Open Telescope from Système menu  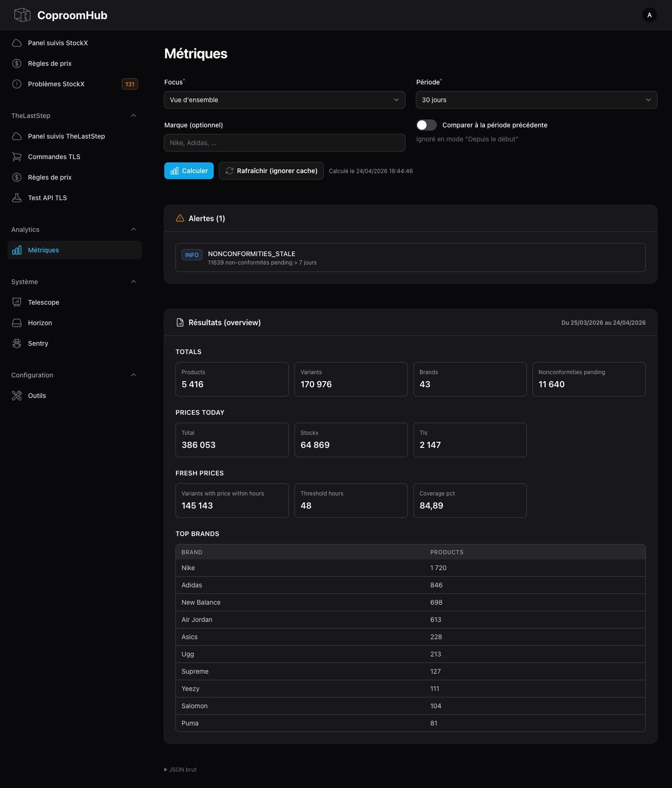(x=75, y=302)
